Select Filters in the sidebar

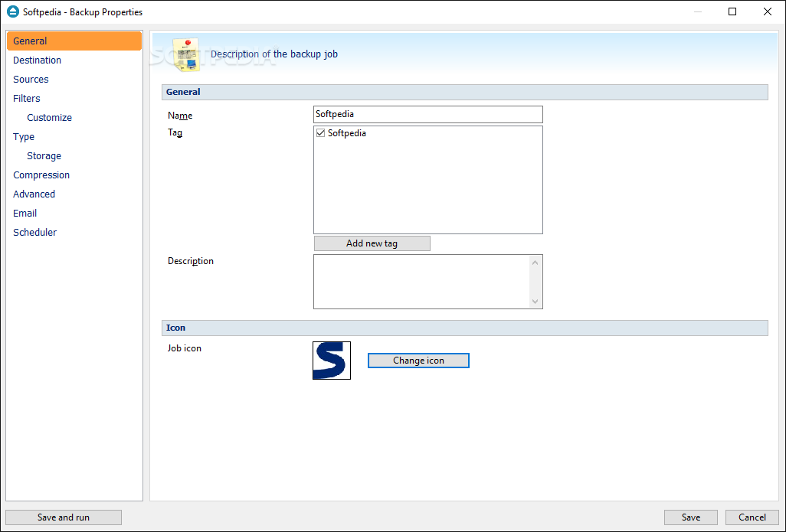(x=27, y=98)
